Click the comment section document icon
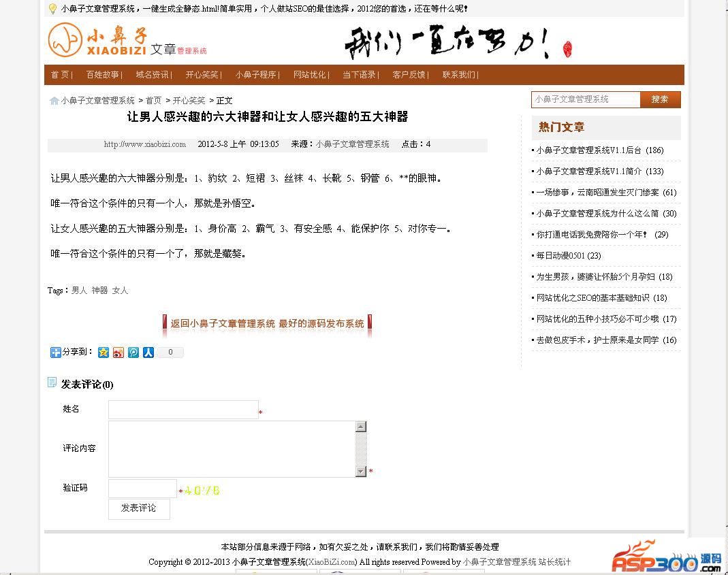 click(52, 382)
